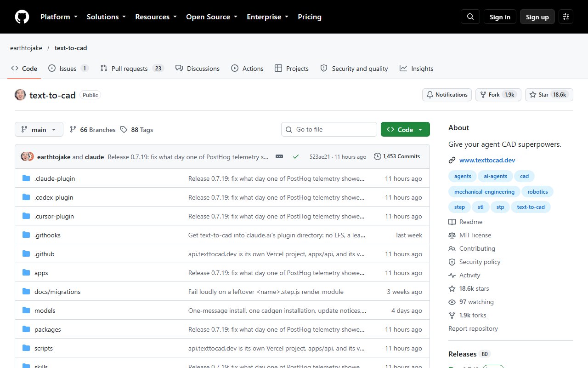Open the Projects tab
588x368 pixels.
[x=292, y=69]
